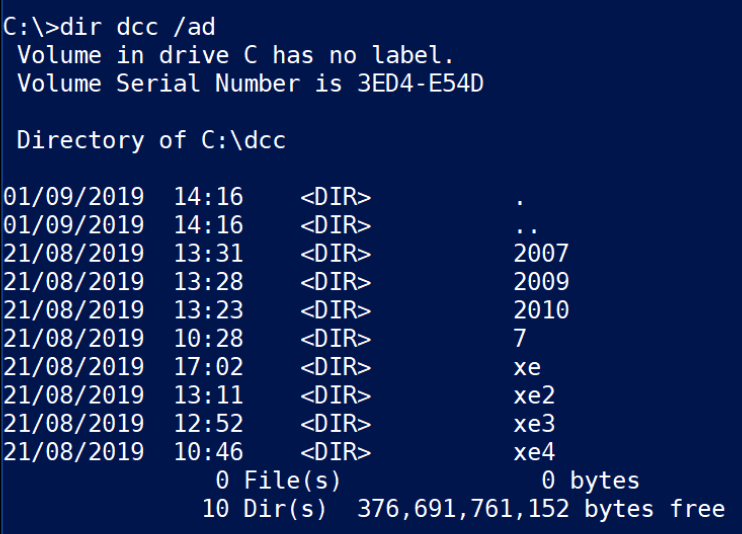
Task: Click the volume serial number 3ED4-E54D
Action: click(421, 84)
